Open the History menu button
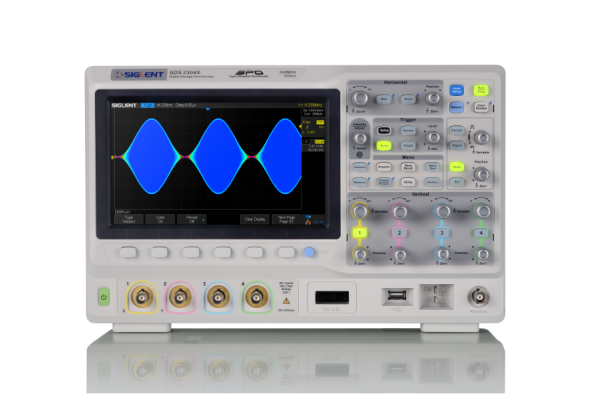The width and height of the screenshot is (600, 400). (432, 182)
